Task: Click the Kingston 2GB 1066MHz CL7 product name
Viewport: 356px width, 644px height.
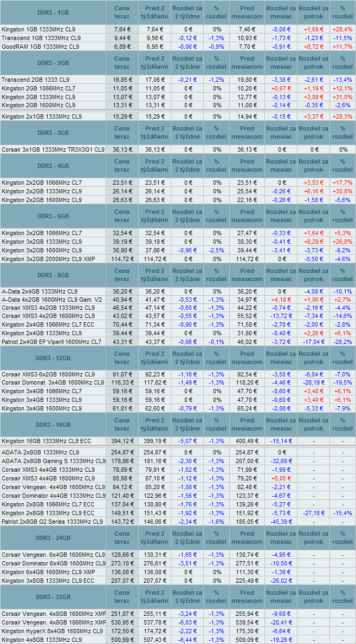Action: coord(38,88)
